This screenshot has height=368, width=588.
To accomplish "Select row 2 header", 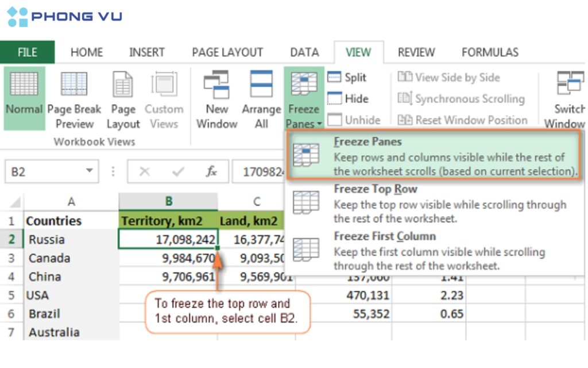I will [11, 239].
